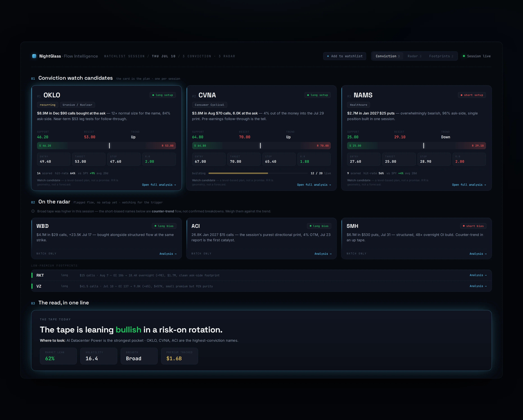Screen dimensions: 523x420
Task: Click On the radar section heading
Action: coord(54,201)
